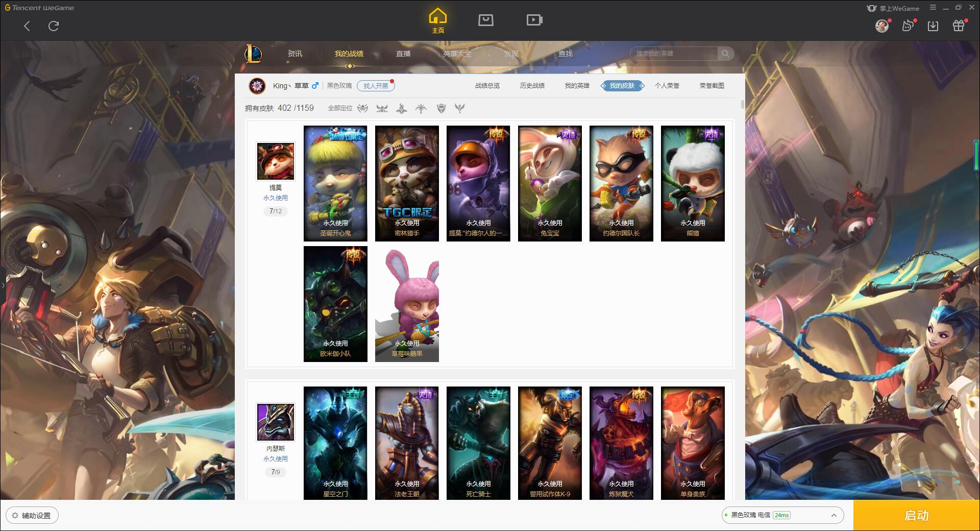Go back with the left arrow icon
The width and height of the screenshot is (980, 531).
click(27, 26)
